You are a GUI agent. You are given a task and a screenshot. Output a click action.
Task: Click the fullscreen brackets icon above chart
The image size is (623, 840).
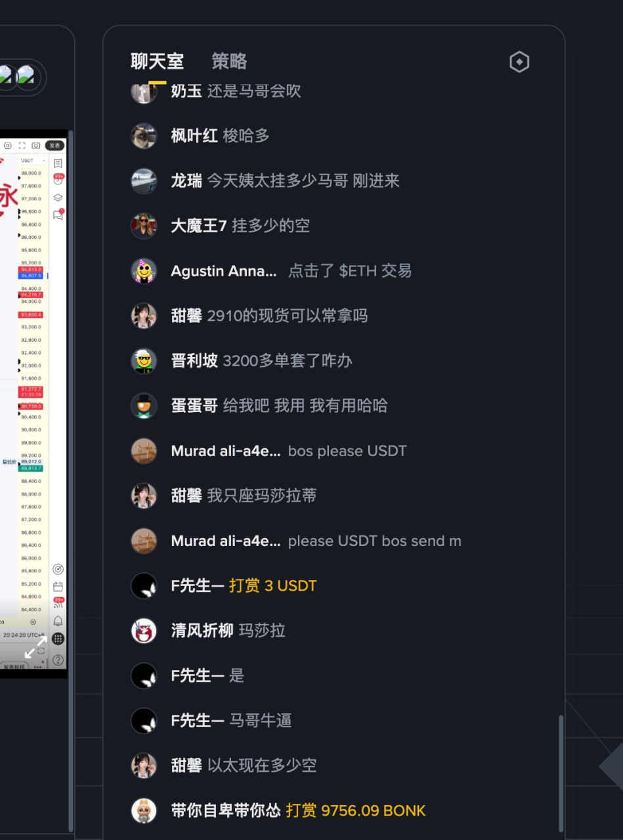[22, 146]
